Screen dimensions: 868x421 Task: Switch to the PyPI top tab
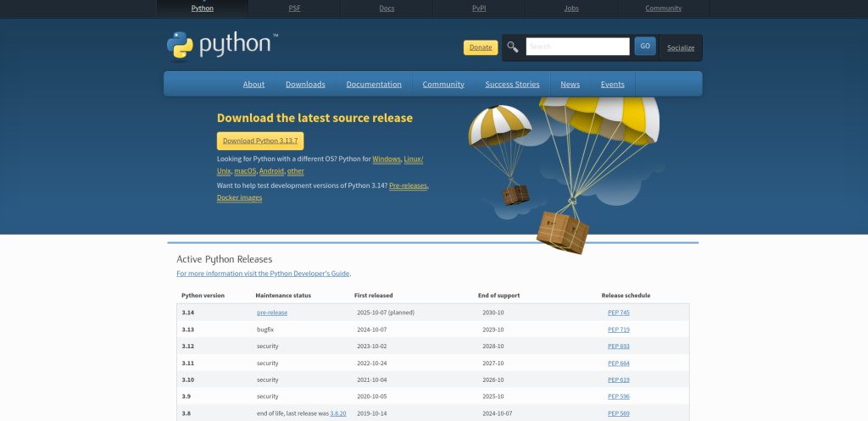(479, 8)
